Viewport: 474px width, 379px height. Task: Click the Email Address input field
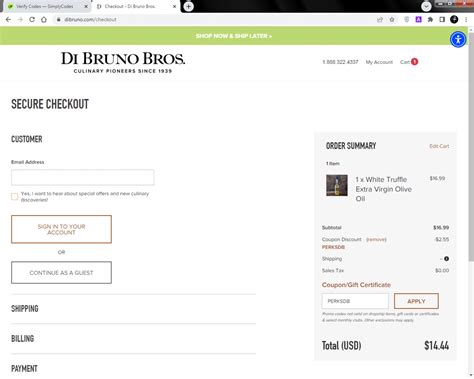pos(83,177)
